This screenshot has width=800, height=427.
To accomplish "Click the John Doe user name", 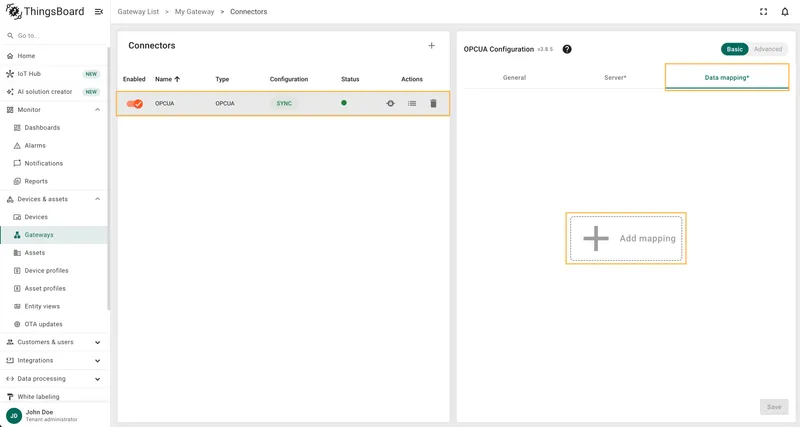I will pyautogui.click(x=39, y=412).
